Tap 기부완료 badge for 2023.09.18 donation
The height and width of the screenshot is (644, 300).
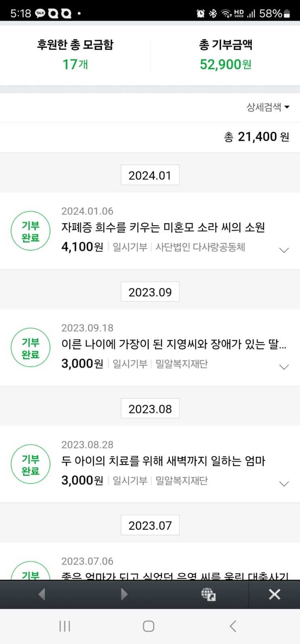(31, 348)
